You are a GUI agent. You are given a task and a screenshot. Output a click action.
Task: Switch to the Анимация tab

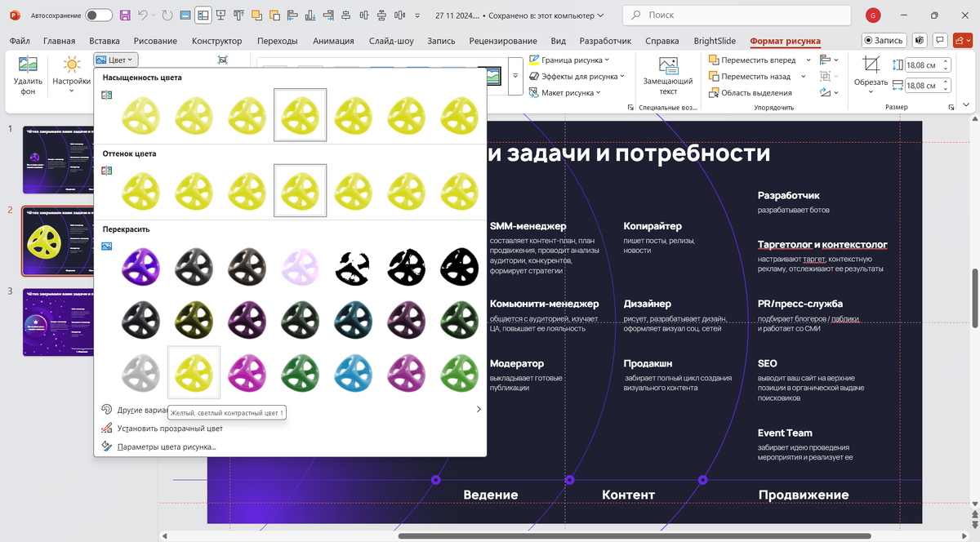coord(333,41)
